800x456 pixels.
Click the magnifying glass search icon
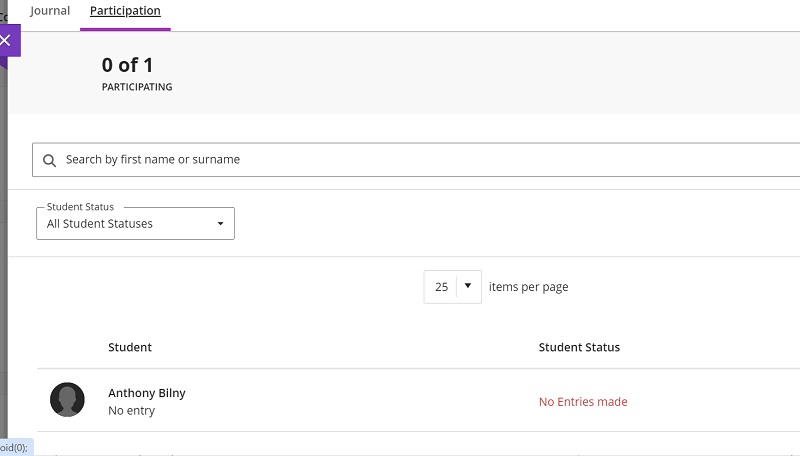pyautogui.click(x=49, y=160)
